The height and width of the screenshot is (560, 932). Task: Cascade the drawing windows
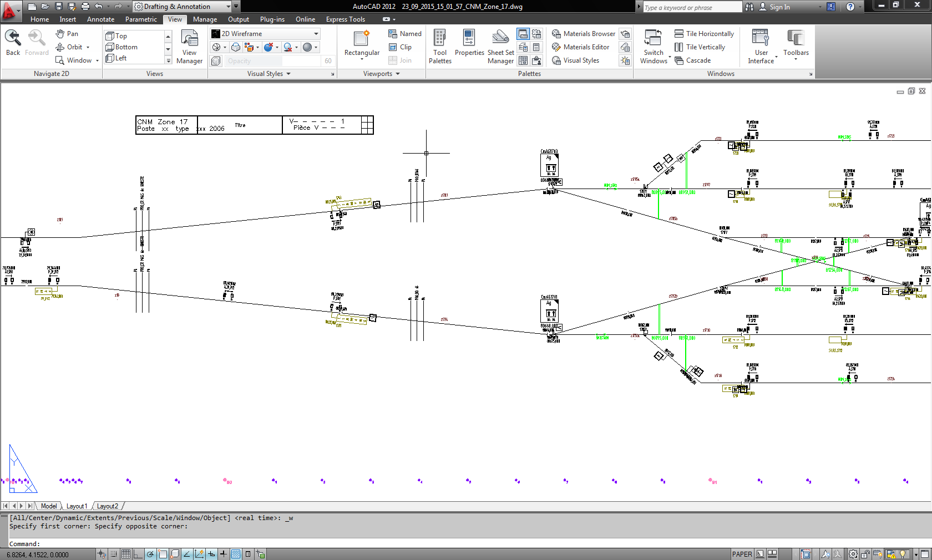pyautogui.click(x=692, y=60)
